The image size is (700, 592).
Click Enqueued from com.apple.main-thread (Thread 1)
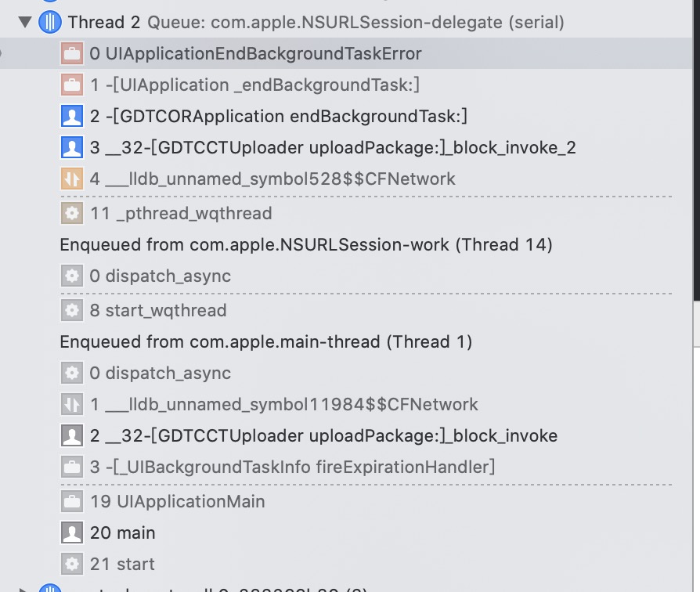tap(266, 341)
